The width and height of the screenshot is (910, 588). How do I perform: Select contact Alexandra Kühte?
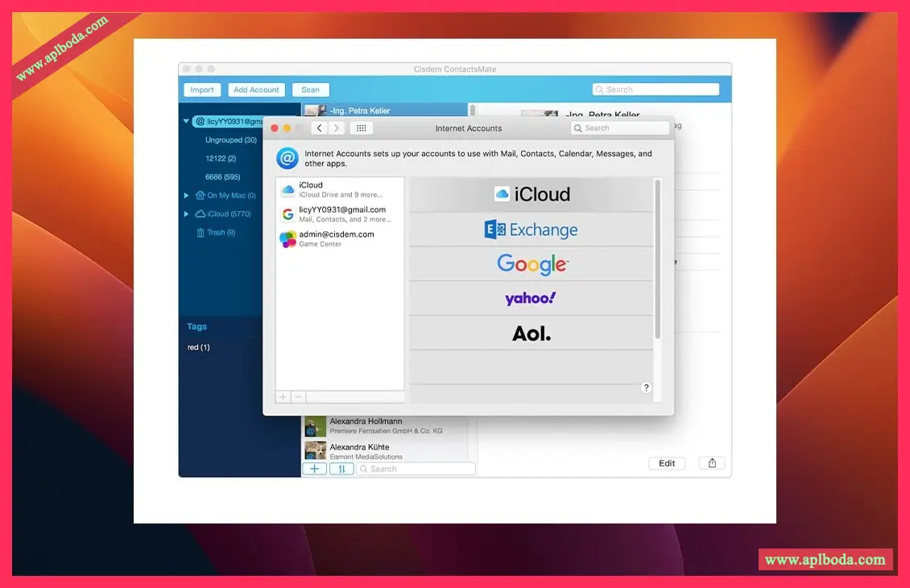click(x=386, y=451)
